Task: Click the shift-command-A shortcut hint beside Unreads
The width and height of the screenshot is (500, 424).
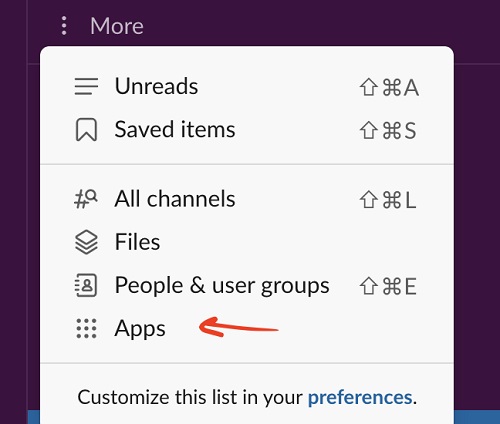Action: click(x=389, y=87)
